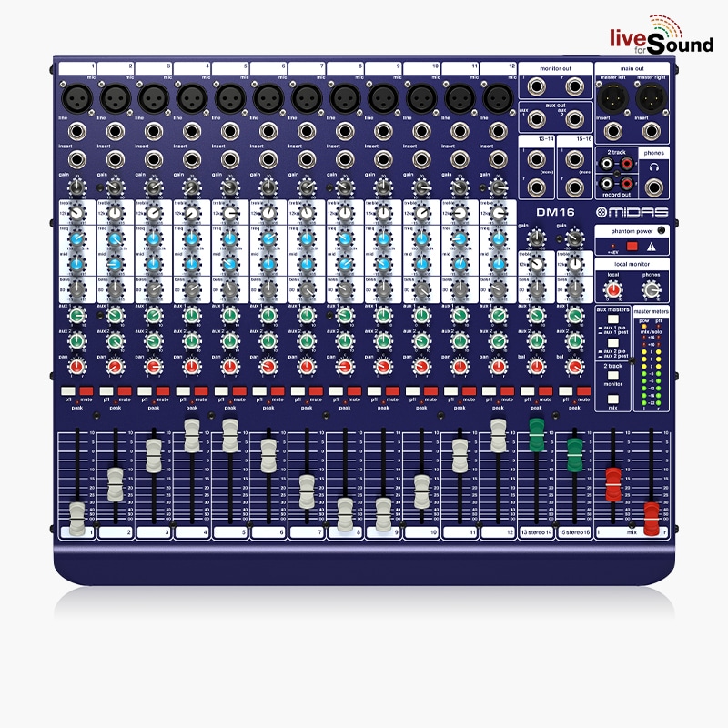Click the monitor out right jack
Screen dimensions: 728x728
pos(575,86)
